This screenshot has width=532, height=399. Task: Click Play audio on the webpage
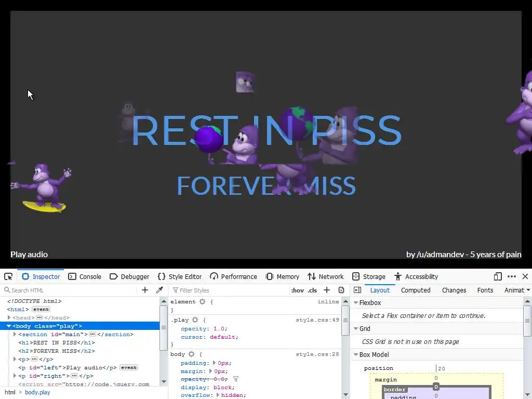point(29,255)
